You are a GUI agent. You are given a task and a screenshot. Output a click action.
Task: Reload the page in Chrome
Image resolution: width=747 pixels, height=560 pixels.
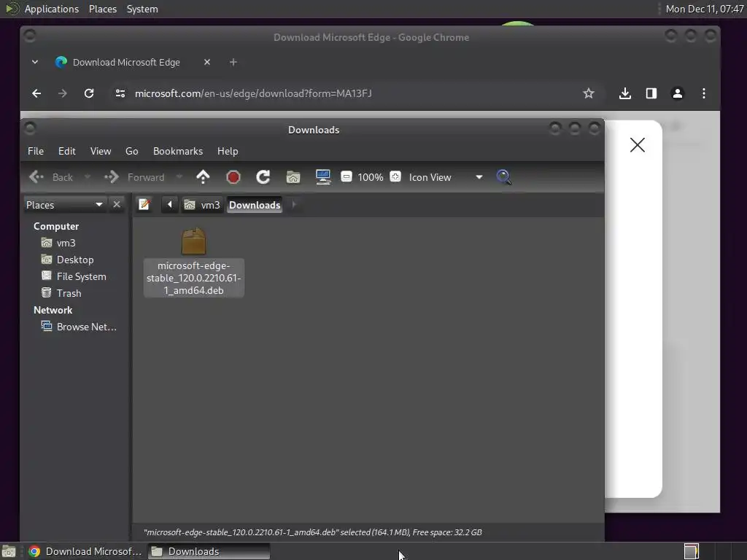[x=89, y=93]
